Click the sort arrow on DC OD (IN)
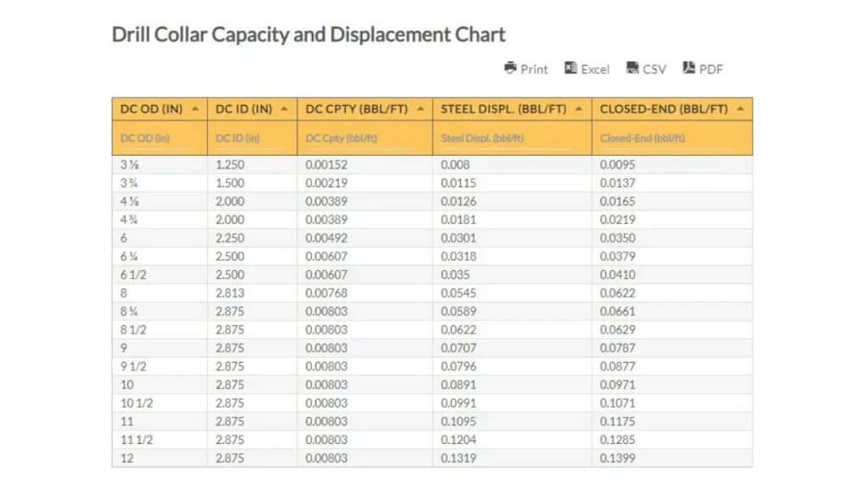The image size is (868, 488). point(195,108)
